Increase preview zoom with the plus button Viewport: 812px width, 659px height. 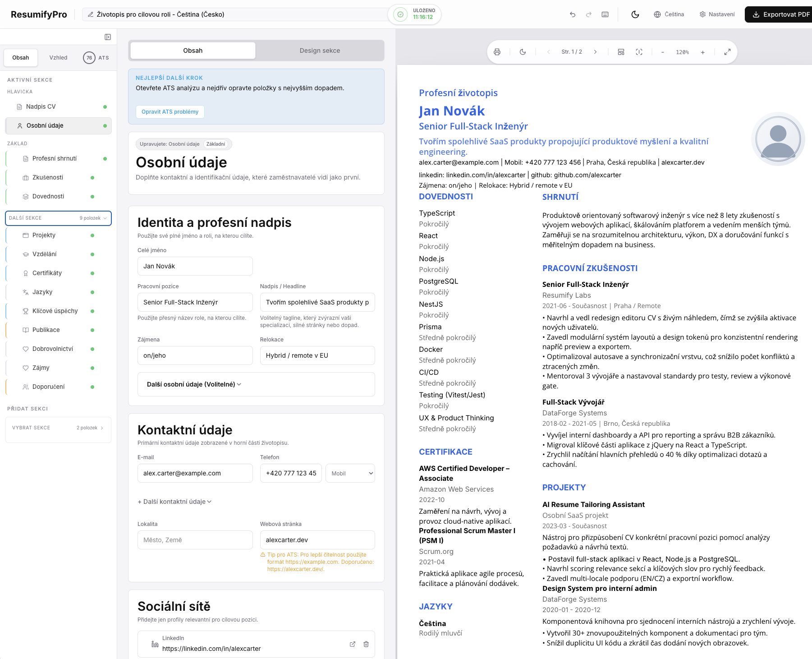(x=702, y=52)
